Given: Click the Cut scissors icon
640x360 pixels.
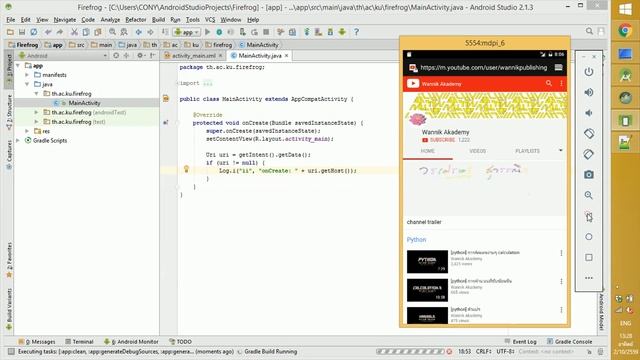Looking at the screenshot, I should pyautogui.click(x=74, y=32).
